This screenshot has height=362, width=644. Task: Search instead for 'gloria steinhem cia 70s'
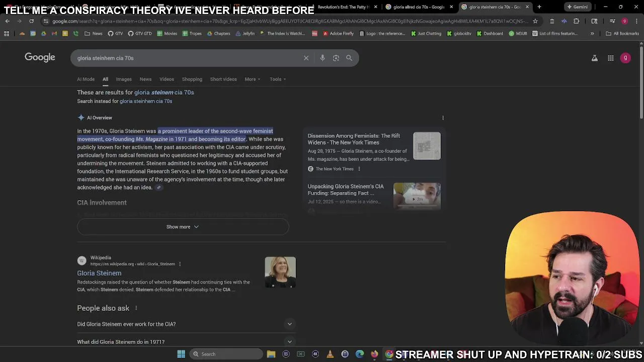click(146, 101)
